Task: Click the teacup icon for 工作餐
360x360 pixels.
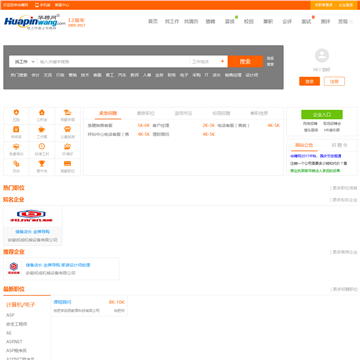Action: pyautogui.click(x=42, y=129)
